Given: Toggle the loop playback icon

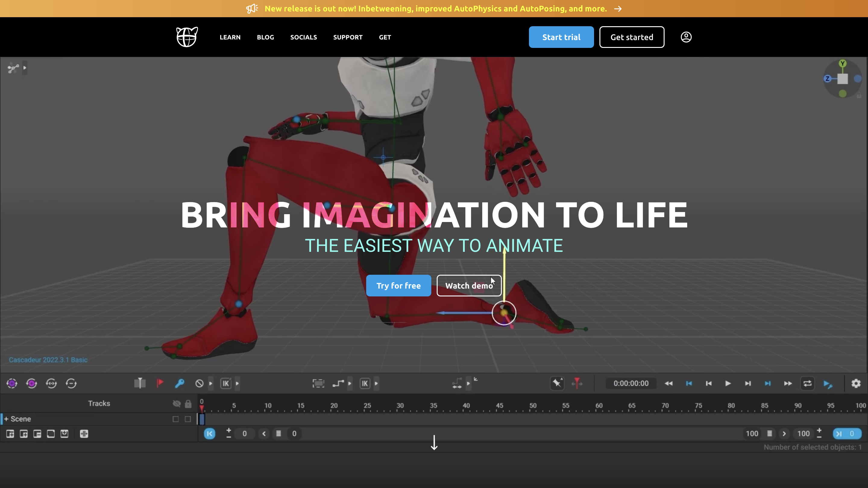Looking at the screenshot, I should 807,383.
